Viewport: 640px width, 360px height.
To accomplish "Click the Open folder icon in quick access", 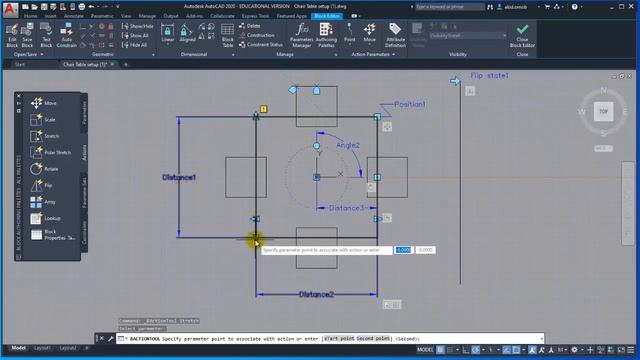I will tap(34, 7).
